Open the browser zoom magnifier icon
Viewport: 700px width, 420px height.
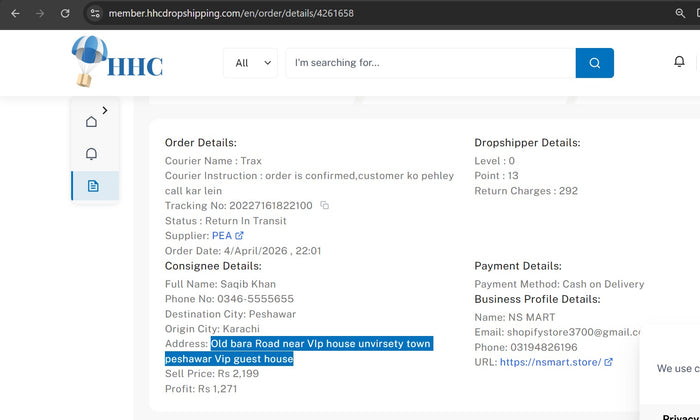(680, 13)
